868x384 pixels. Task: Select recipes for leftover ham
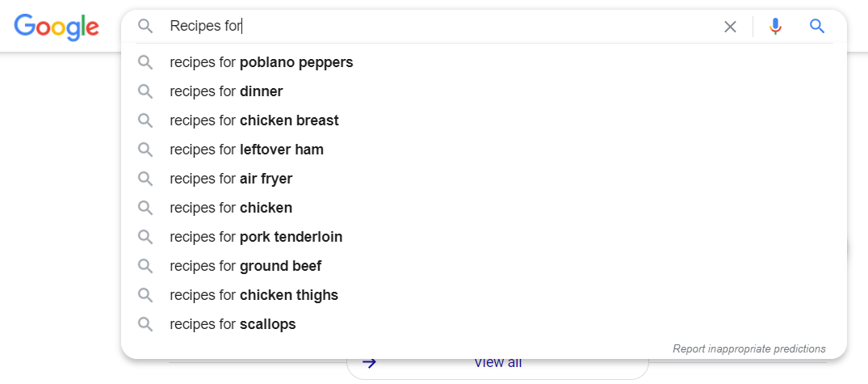point(484,150)
